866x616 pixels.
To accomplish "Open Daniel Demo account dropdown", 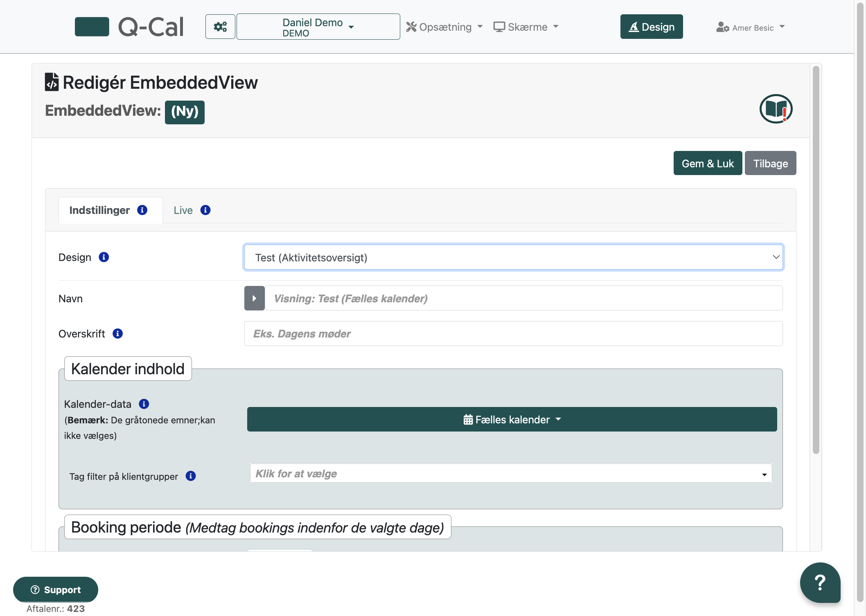I will coord(318,27).
